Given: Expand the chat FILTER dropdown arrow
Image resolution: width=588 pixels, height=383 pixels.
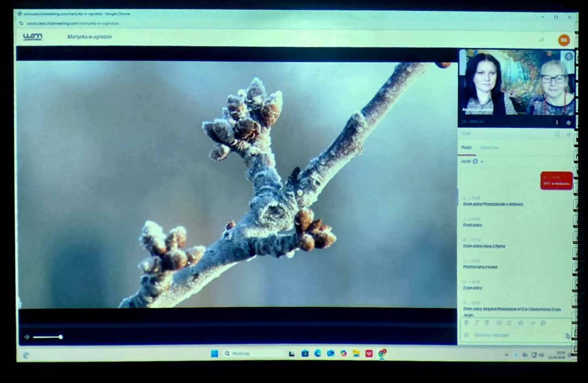Looking at the screenshot, I should coord(482,162).
